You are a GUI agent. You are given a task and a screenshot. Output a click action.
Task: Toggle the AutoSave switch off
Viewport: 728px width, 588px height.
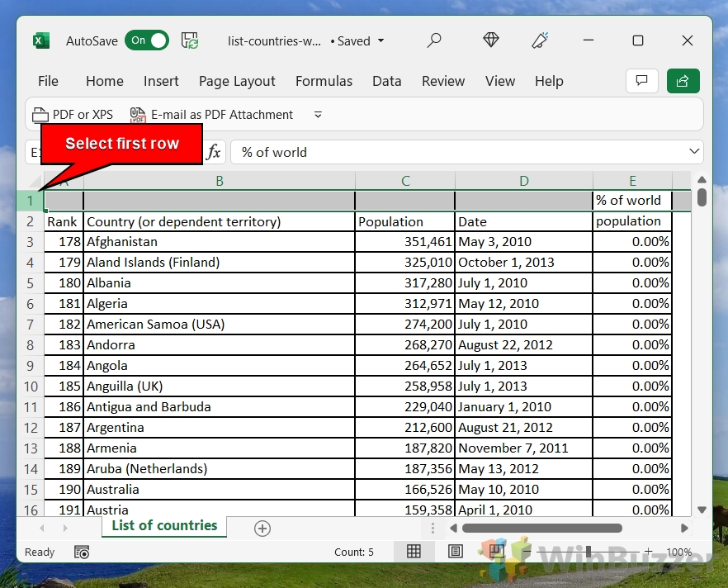point(147,40)
